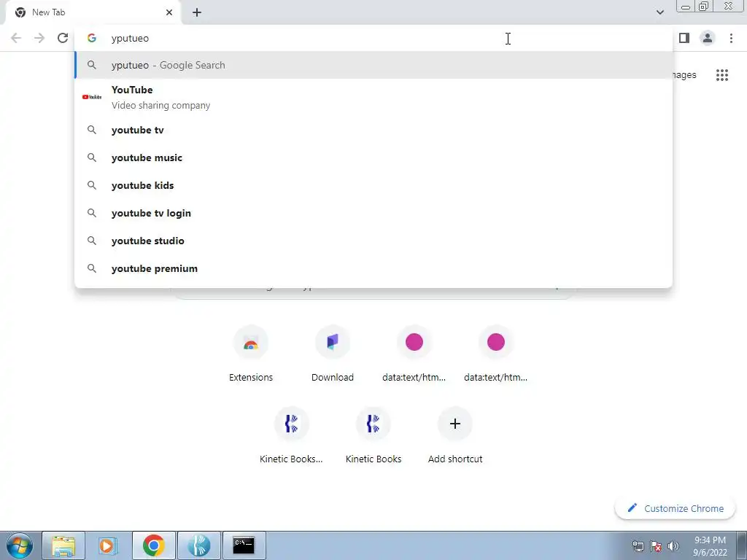The height and width of the screenshot is (560, 747).
Task: Open the Download shortcut
Action: [x=333, y=355]
